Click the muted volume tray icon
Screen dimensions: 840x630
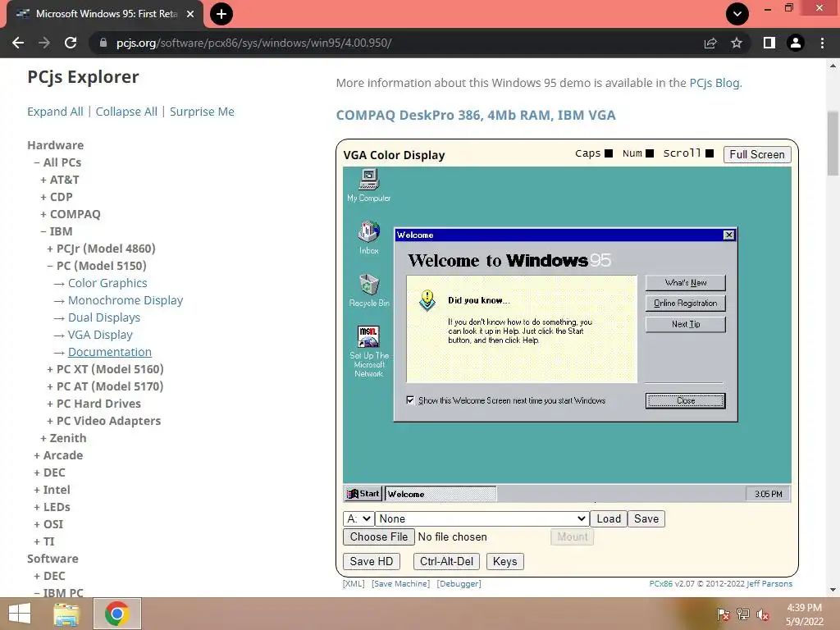[x=763, y=614]
